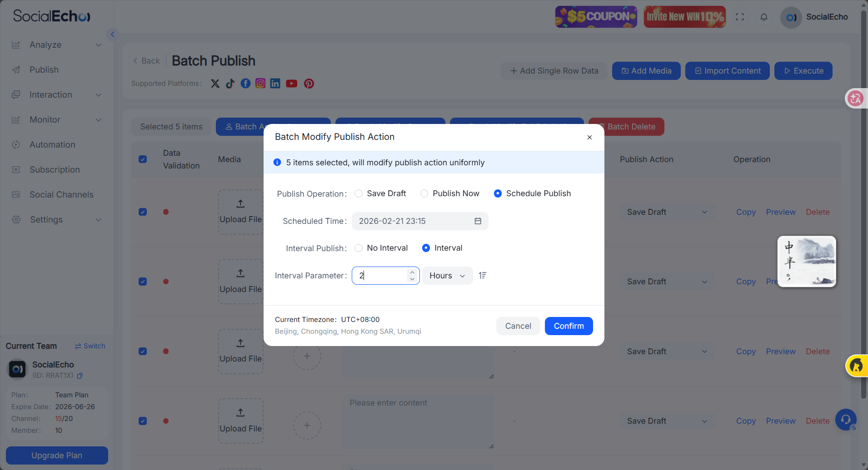Click the calendar icon in Scheduled Time
Screen dimensions: 868x470
[478, 221]
